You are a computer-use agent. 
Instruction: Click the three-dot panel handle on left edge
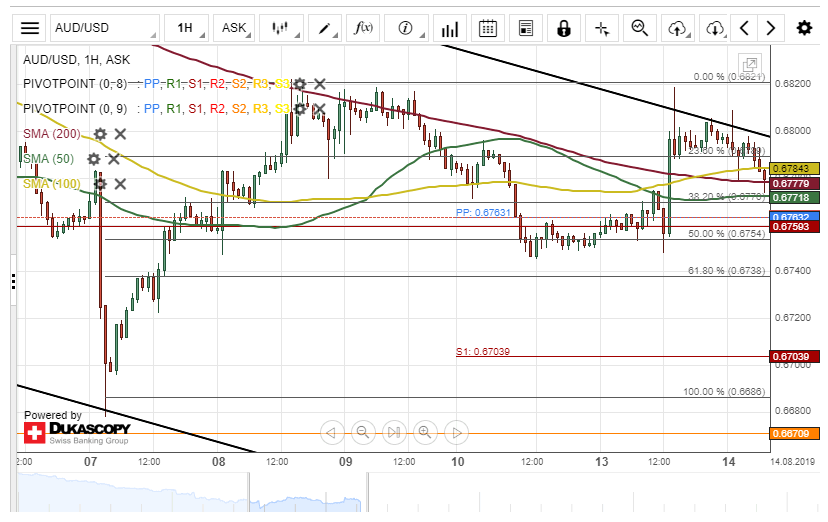click(13, 281)
